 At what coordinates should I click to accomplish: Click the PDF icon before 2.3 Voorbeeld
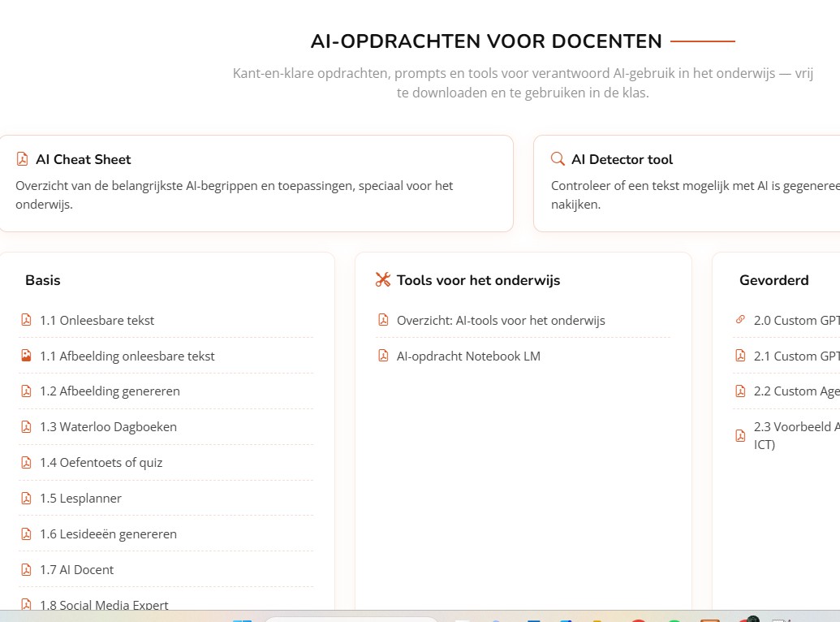pyautogui.click(x=740, y=435)
